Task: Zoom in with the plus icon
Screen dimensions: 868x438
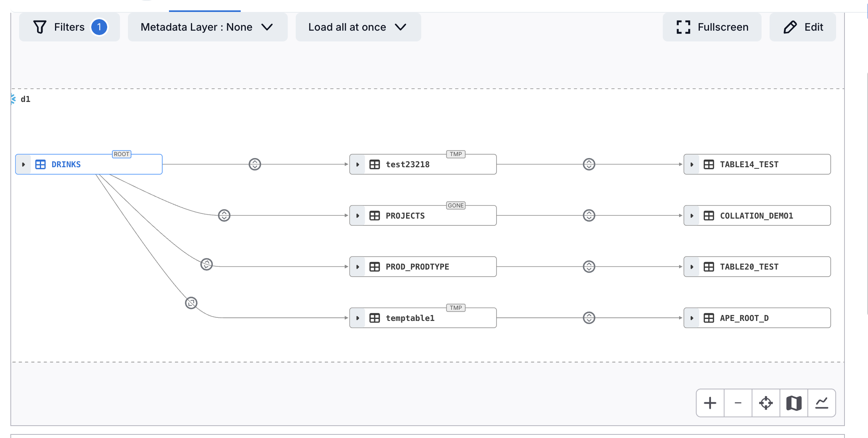Action: coord(710,403)
